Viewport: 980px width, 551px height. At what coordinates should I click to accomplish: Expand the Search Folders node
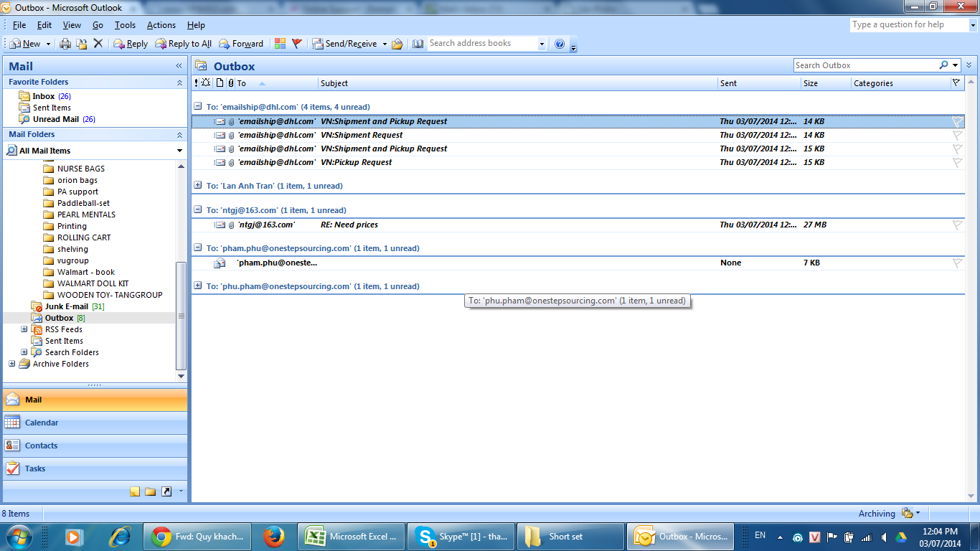[24, 352]
